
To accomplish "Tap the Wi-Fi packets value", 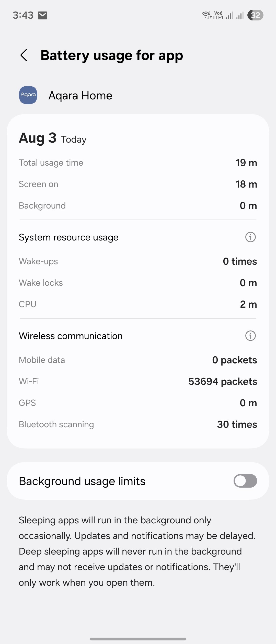I will click(x=223, y=382).
